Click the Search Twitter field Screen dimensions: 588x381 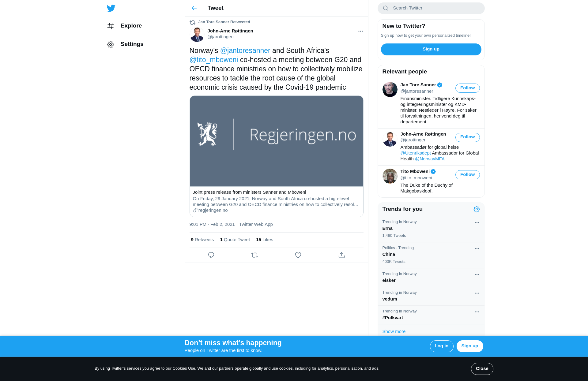pos(431,8)
